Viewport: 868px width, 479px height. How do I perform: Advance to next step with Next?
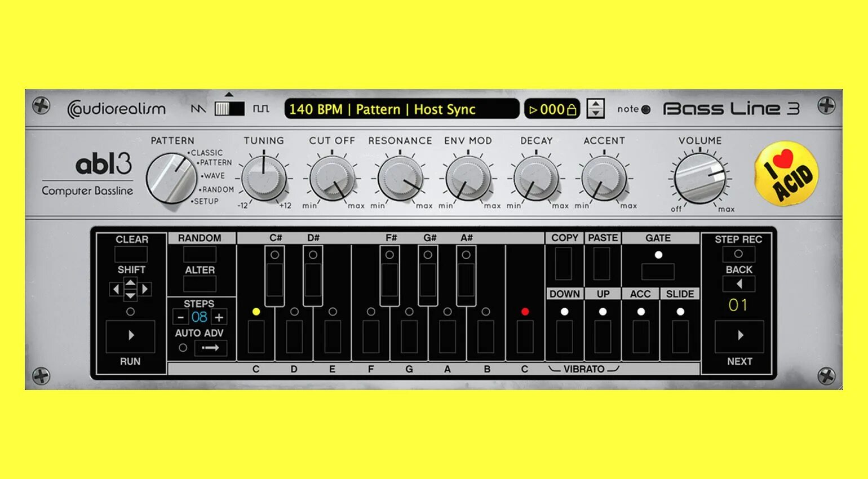(739, 336)
